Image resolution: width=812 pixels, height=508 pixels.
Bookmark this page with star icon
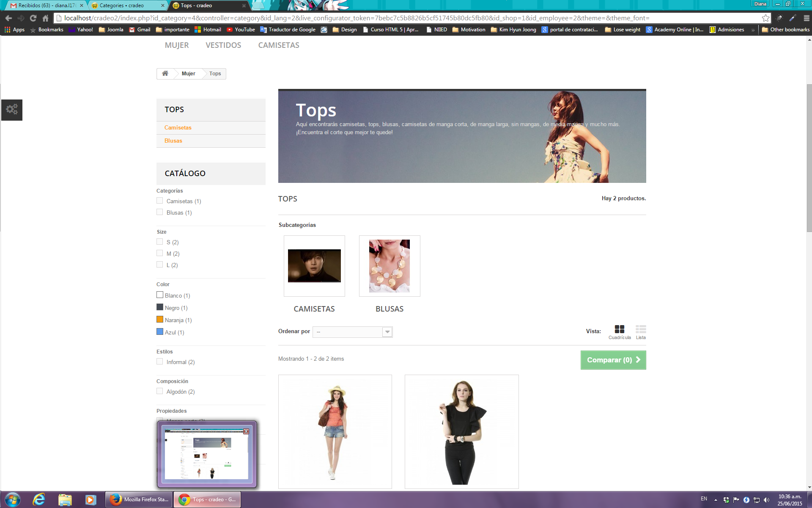765,18
